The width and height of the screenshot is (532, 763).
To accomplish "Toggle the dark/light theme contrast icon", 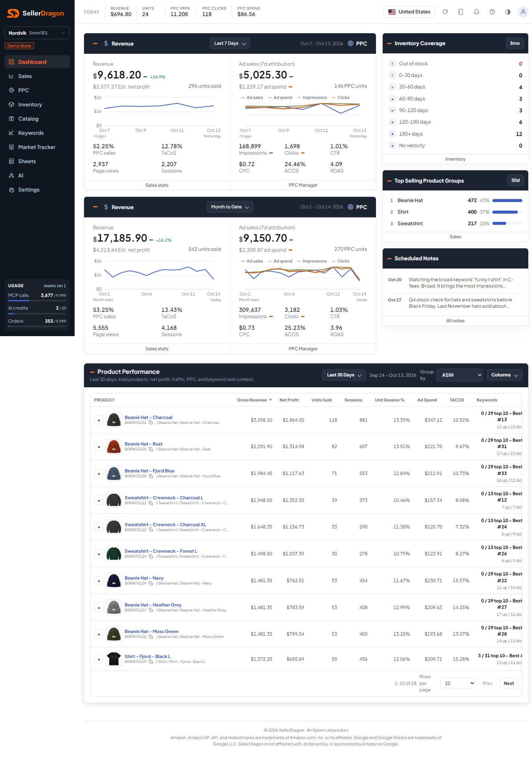I will [508, 12].
